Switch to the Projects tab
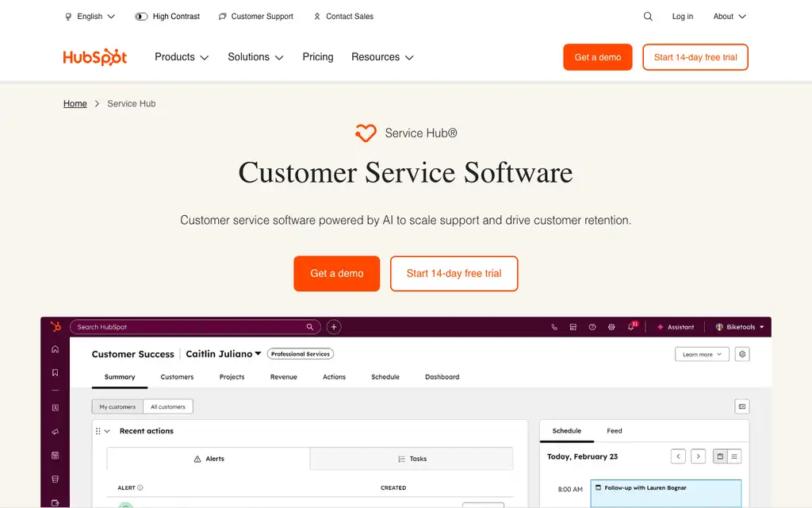 click(232, 377)
